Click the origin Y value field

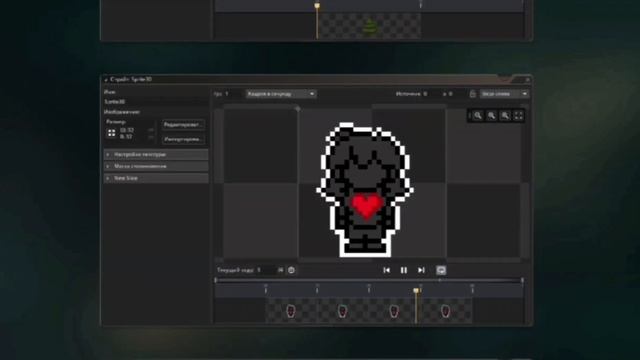(456, 94)
